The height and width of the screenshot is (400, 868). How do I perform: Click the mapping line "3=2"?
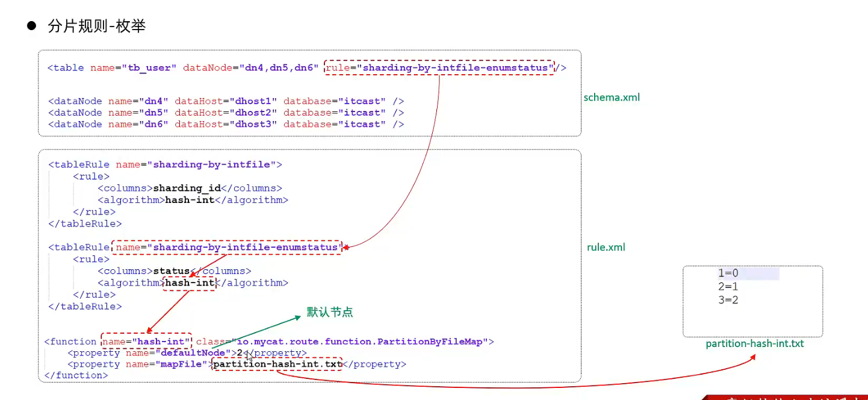coord(728,300)
